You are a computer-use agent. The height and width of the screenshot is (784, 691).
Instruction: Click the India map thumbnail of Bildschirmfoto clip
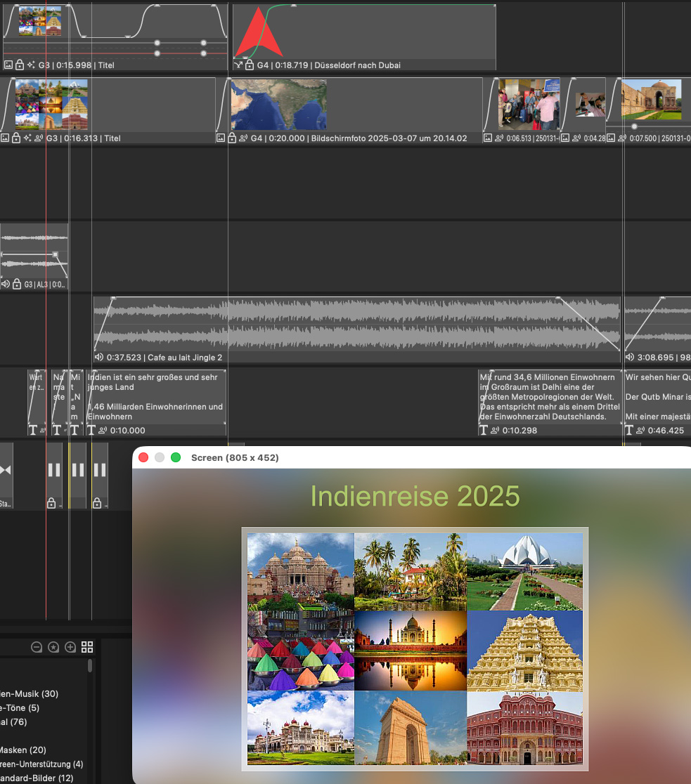pyautogui.click(x=278, y=104)
